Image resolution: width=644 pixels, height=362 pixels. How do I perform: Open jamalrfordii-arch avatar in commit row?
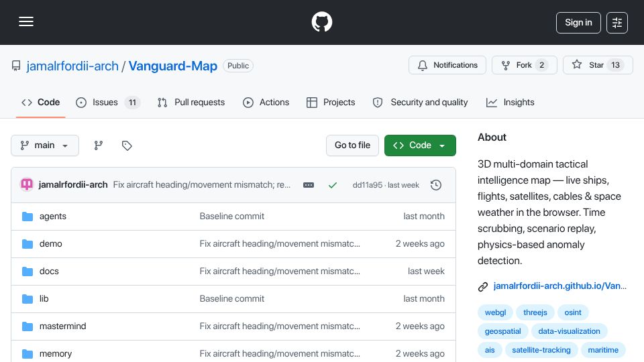pos(27,184)
